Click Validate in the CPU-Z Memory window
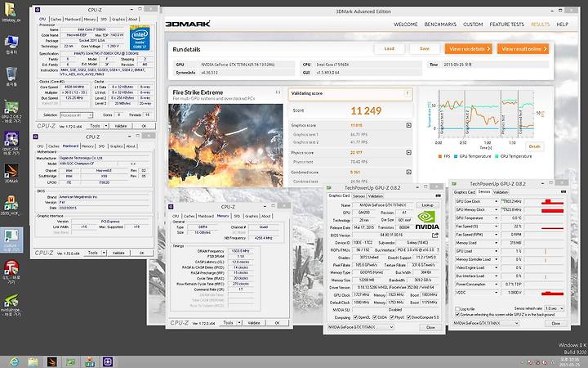 click(254, 322)
